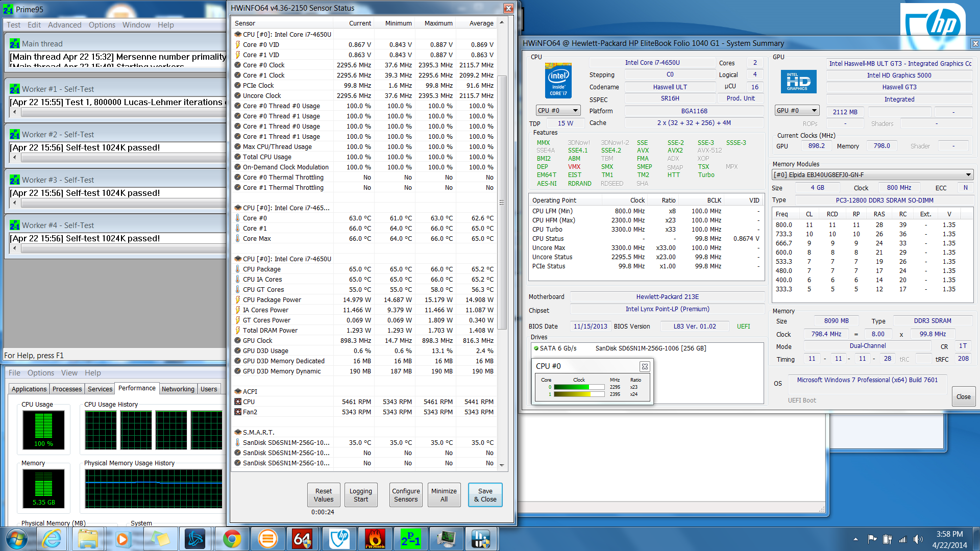980x551 pixels.
Task: Open the orange striped circle taskbar app
Action: (267, 539)
